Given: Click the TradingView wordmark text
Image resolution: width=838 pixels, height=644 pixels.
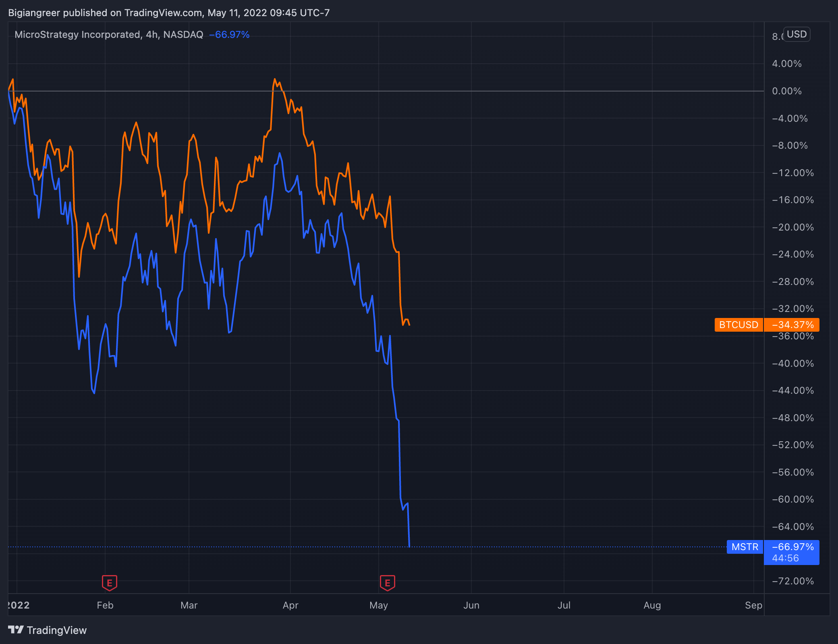Looking at the screenshot, I should [x=56, y=630].
